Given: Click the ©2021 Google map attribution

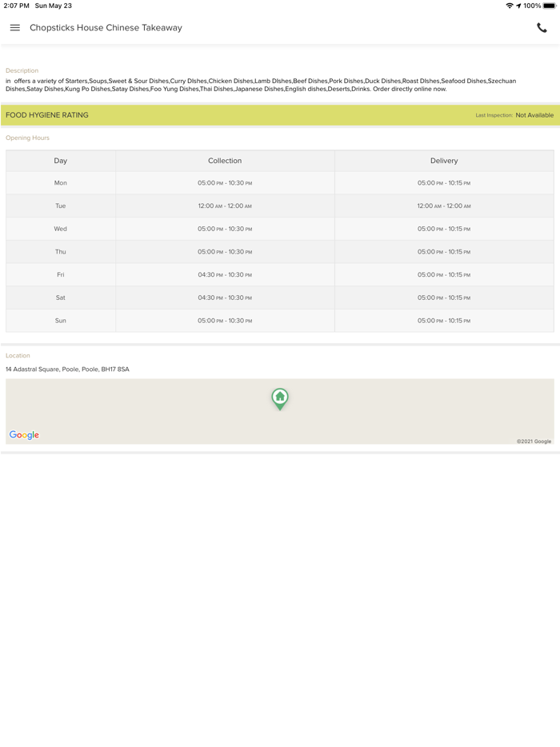Looking at the screenshot, I should [534, 441].
